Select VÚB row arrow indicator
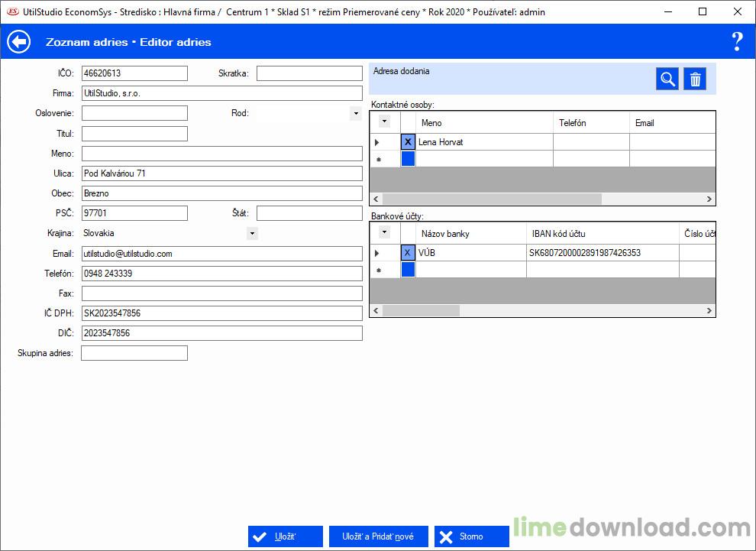The width and height of the screenshot is (756, 551). [377, 253]
